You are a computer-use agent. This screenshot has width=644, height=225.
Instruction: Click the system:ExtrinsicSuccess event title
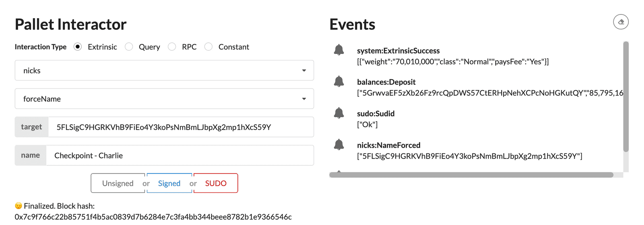tap(398, 51)
